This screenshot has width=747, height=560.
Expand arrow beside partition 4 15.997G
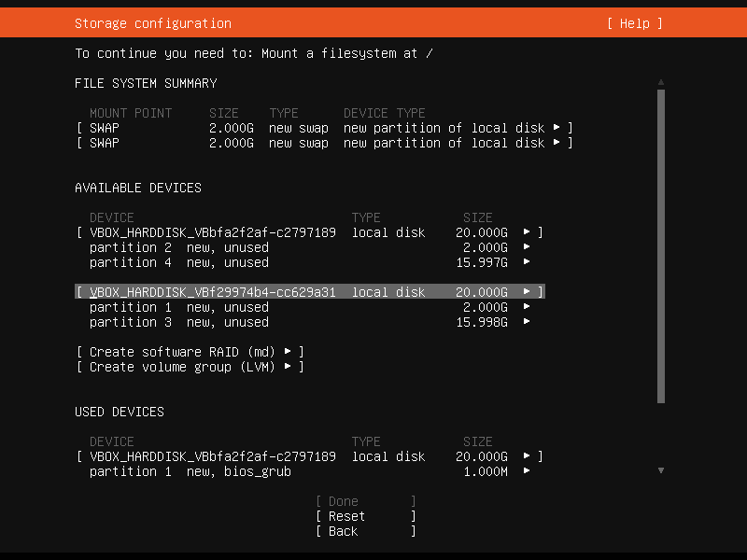click(527, 262)
